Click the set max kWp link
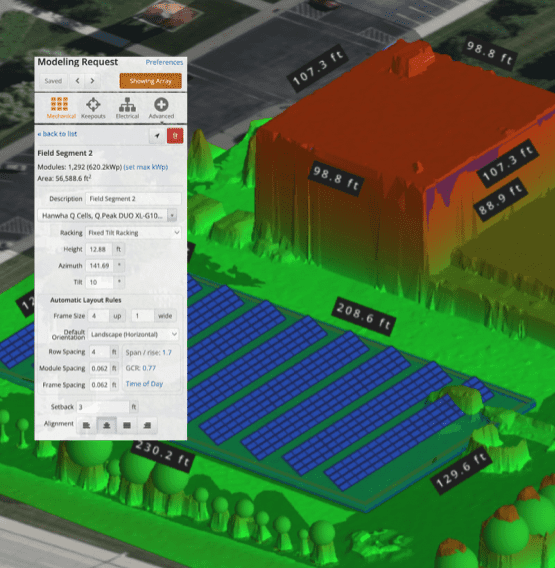555x568 pixels. point(146,167)
